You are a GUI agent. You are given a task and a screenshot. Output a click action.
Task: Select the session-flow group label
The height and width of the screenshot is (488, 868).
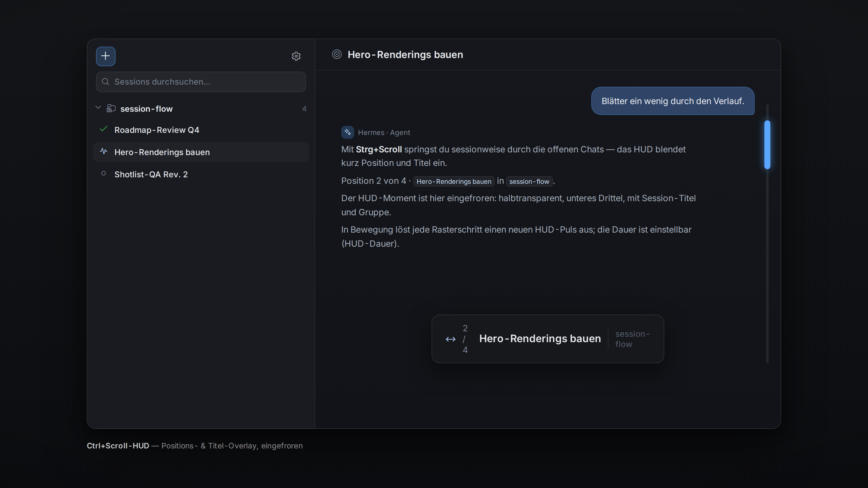(x=146, y=109)
